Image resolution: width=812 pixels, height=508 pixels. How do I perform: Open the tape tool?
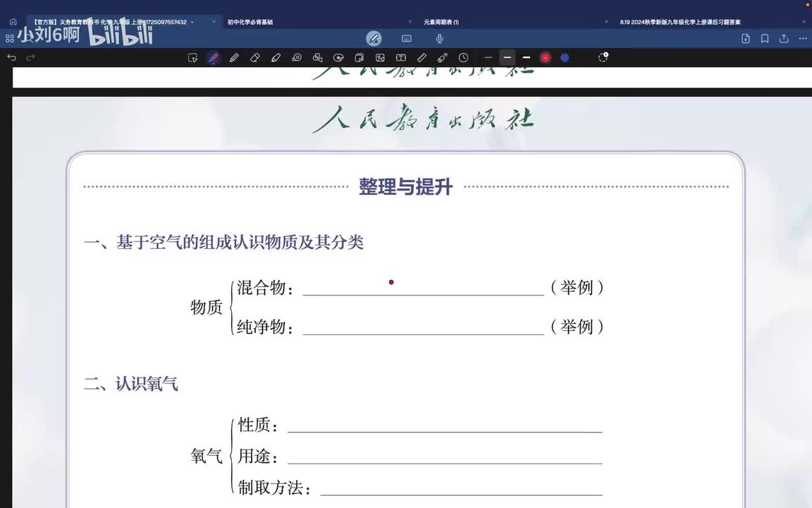tap(297, 58)
